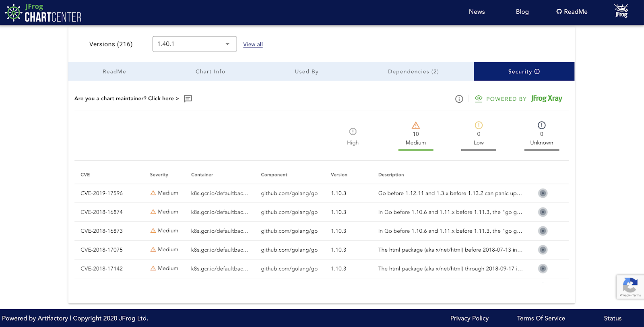Open the Privacy Policy footer link
The height and width of the screenshot is (327, 644).
pyautogui.click(x=469, y=318)
